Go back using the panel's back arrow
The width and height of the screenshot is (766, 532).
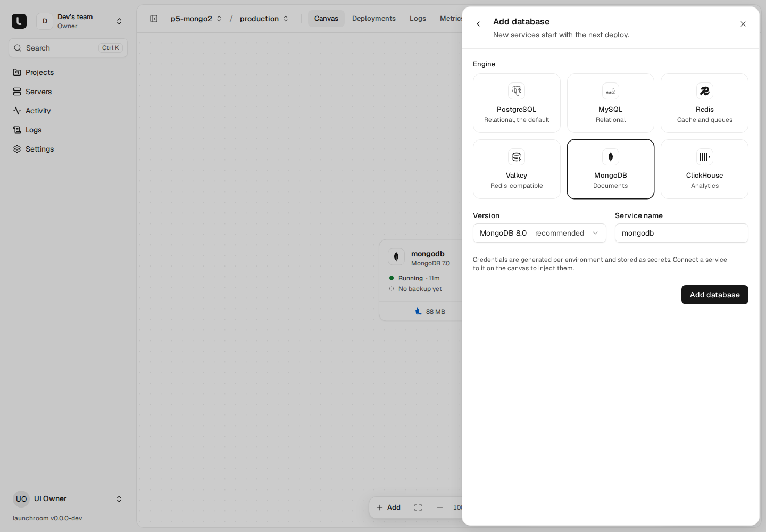click(478, 24)
